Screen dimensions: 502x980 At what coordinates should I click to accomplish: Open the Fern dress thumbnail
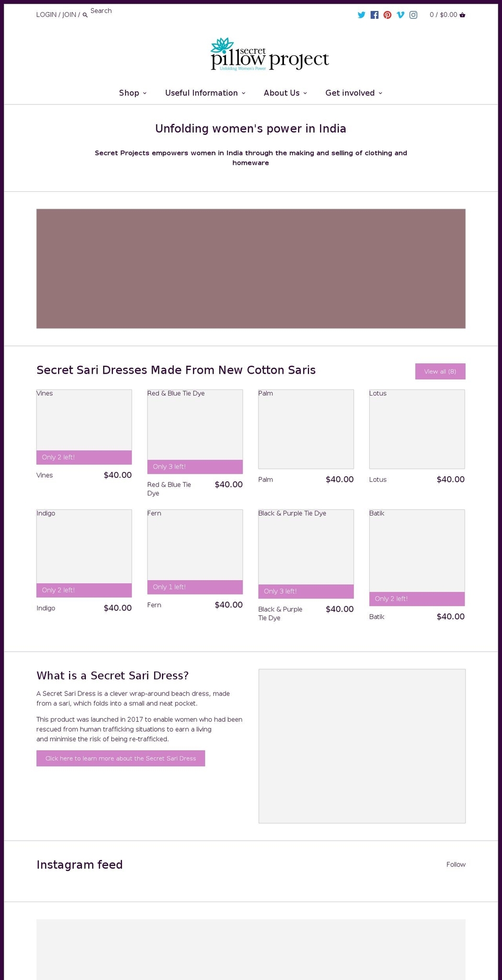click(195, 551)
